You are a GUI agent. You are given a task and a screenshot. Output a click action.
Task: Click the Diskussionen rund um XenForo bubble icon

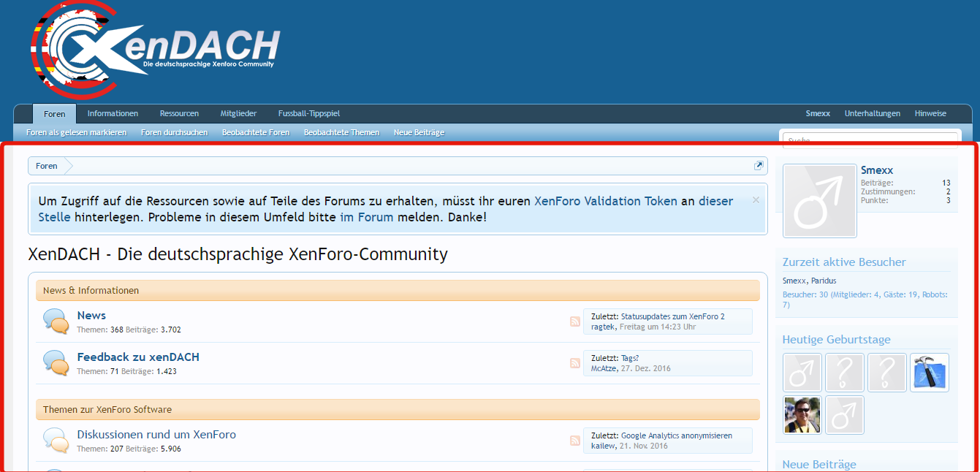[x=56, y=441]
